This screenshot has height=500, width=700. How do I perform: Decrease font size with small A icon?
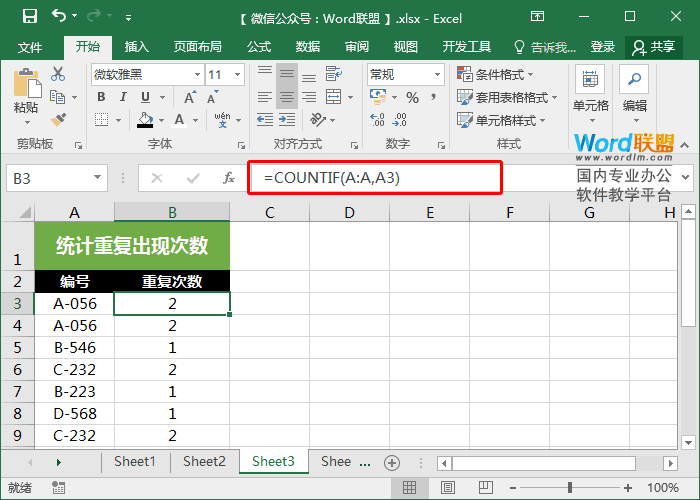coord(212,97)
